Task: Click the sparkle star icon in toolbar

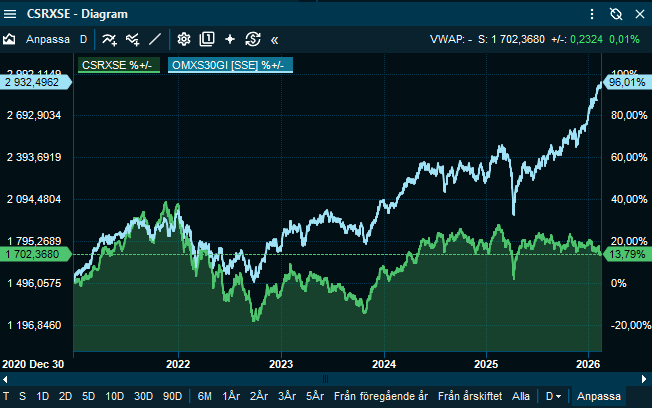Action: coord(230,40)
